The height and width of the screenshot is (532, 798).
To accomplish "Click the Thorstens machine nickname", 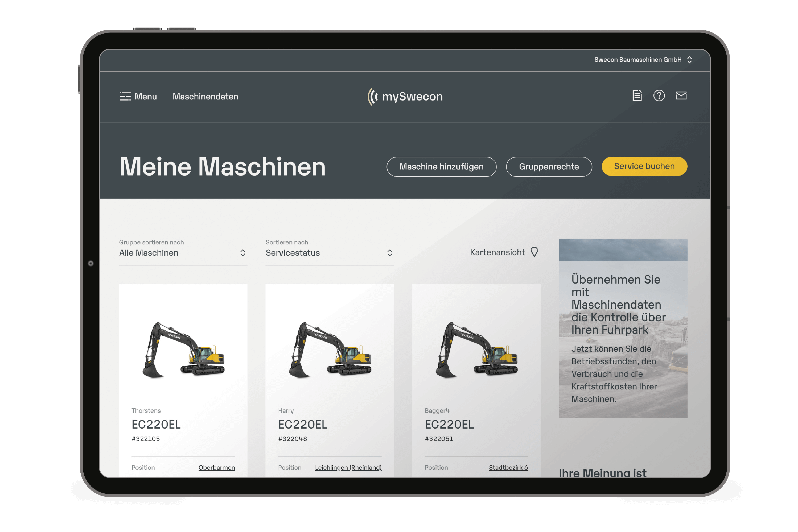I will [146, 410].
